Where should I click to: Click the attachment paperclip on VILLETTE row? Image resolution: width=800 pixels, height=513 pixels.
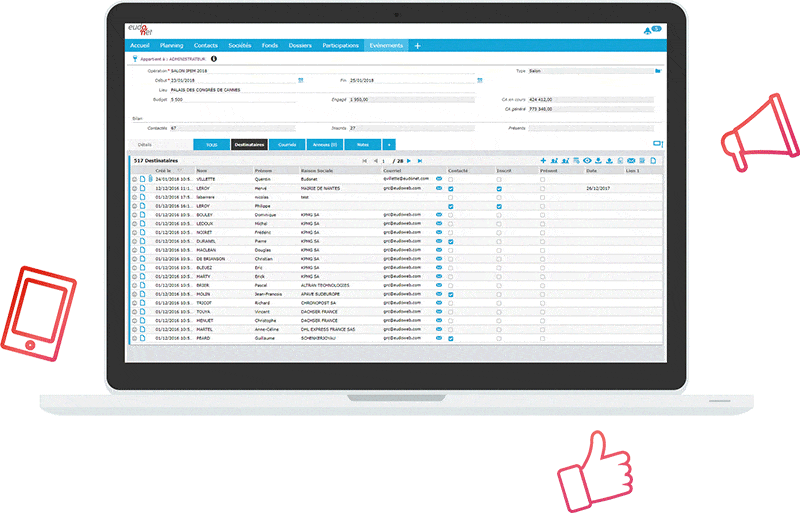tap(151, 179)
